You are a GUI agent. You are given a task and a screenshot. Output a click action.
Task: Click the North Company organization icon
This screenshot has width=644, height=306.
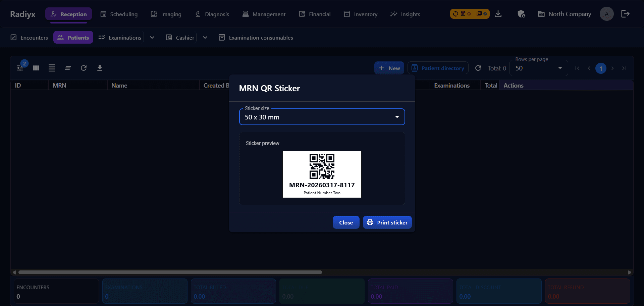(x=541, y=14)
